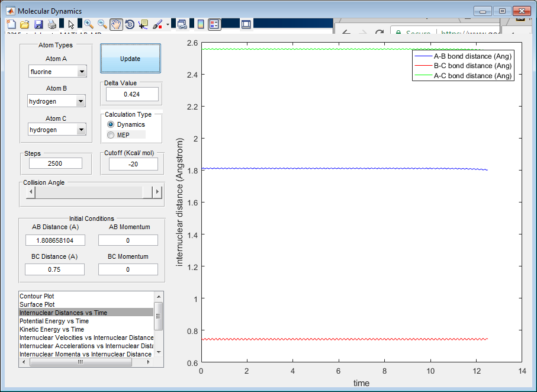The width and height of the screenshot is (537, 392).
Task: Toggle the Insert Legend toolbar icon
Action: 214,24
